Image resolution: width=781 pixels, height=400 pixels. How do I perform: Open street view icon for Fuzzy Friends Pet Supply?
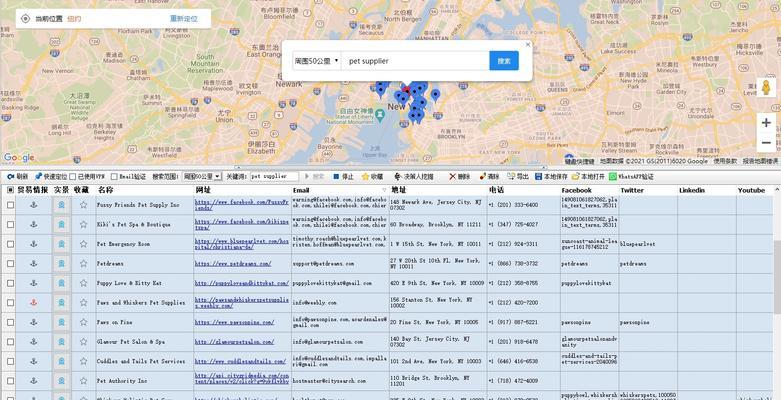[61, 205]
